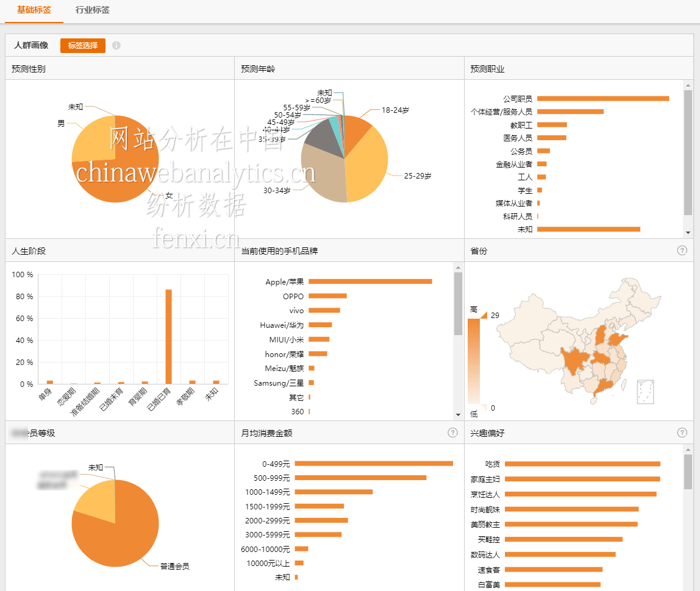This screenshot has width=700, height=591.
Task: Click scroll-up arrow in 兴趣偏好 panel
Action: [x=688, y=450]
